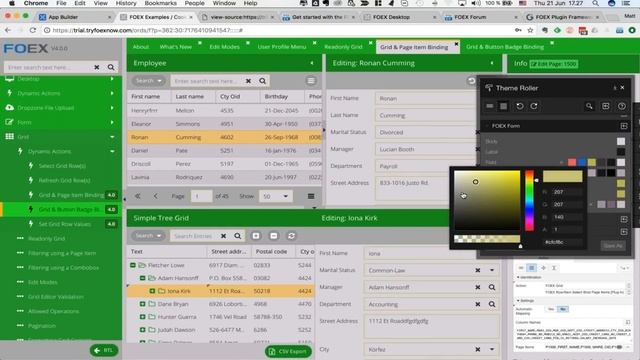This screenshot has width=640, height=360.
Task: Clear the sidebar search text
Action: [97, 67]
